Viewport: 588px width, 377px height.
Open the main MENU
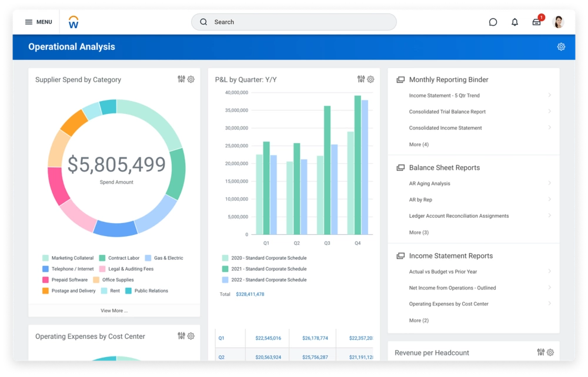click(38, 22)
